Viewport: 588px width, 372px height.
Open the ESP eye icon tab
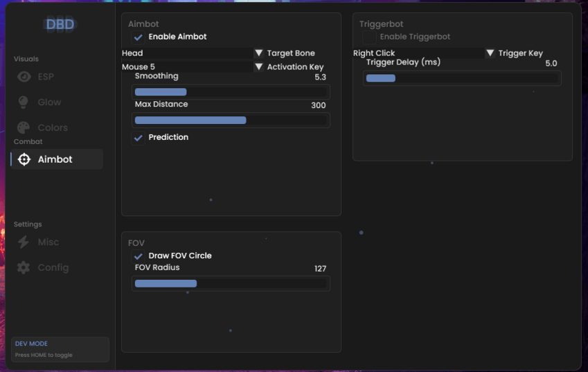24,76
